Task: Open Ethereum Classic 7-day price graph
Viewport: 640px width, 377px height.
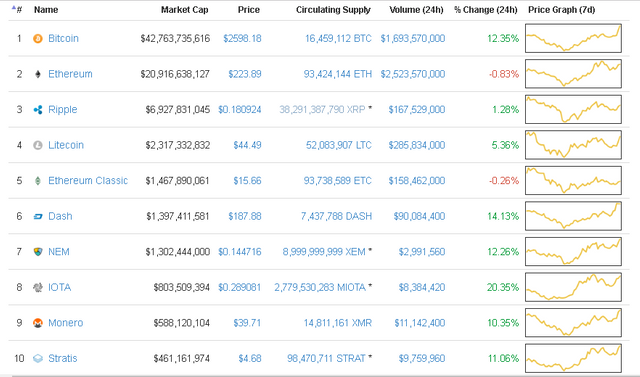Action: (x=573, y=180)
